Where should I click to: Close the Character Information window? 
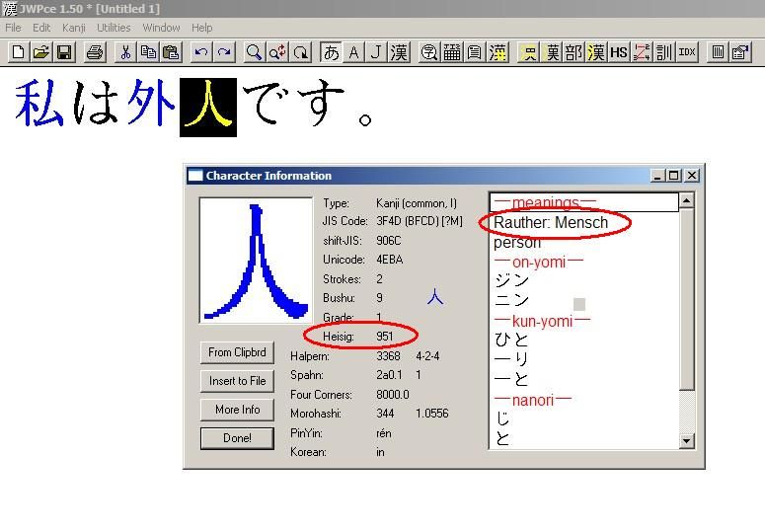click(691, 176)
